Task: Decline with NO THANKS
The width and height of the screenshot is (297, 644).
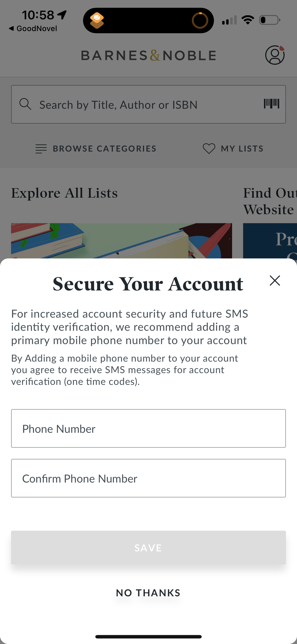Action: 148,593
